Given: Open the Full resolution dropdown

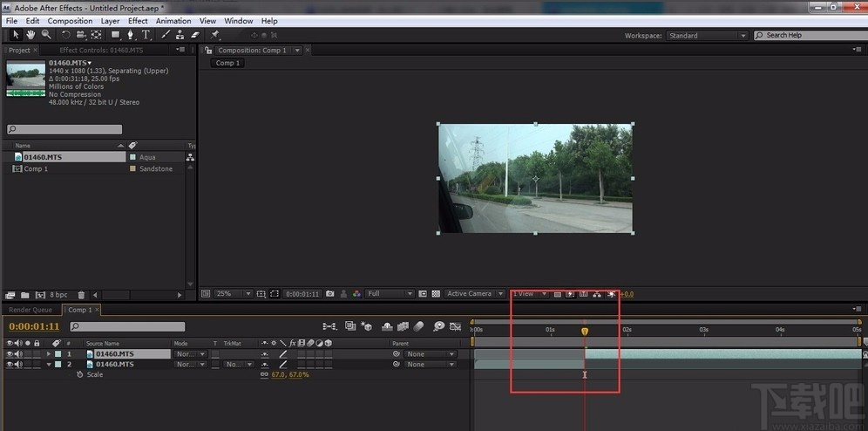Looking at the screenshot, I should [x=390, y=294].
